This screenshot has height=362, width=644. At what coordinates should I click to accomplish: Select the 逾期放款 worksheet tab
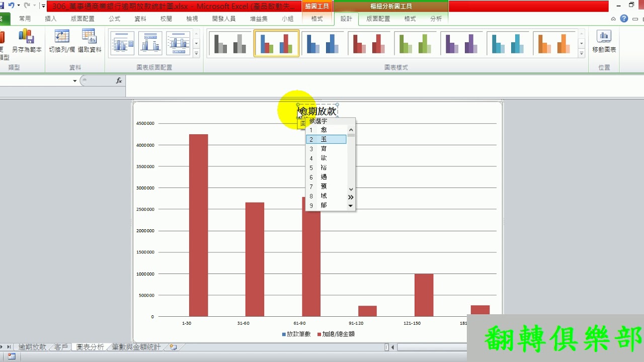point(32,347)
